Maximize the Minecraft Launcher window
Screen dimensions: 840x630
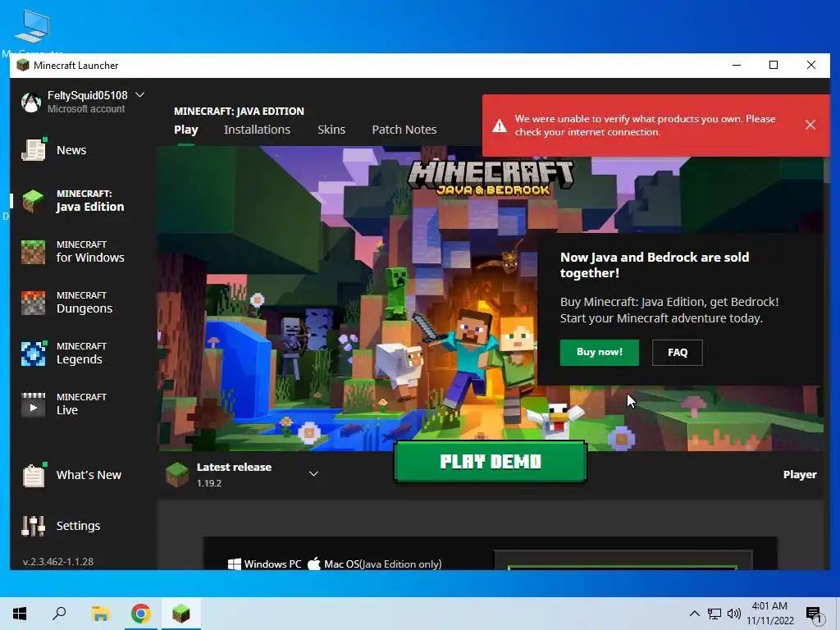tap(774, 66)
